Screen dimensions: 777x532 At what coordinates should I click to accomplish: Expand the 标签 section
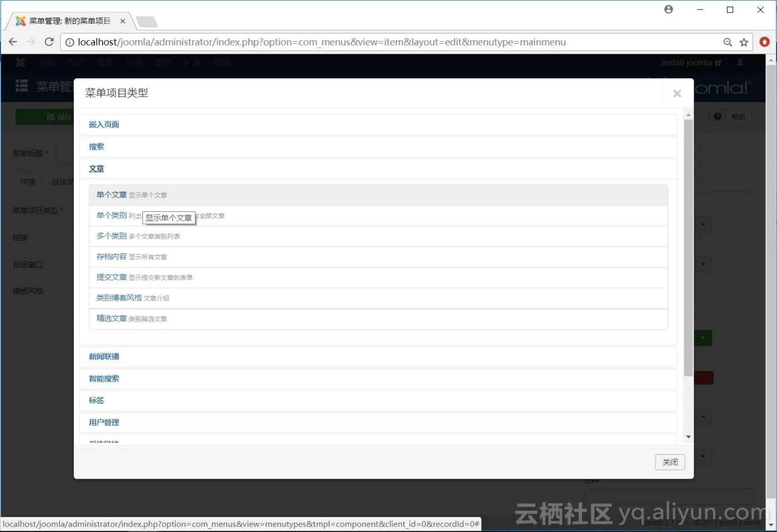(x=97, y=400)
